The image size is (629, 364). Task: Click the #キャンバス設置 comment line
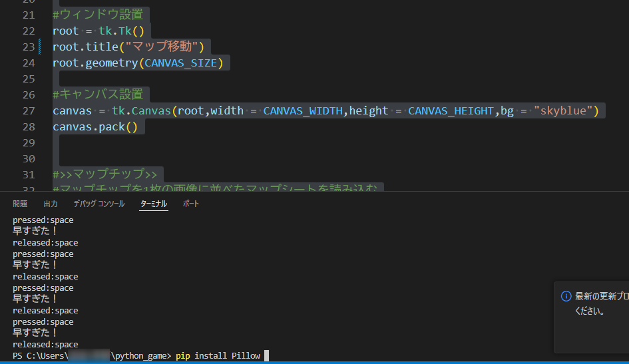pos(101,94)
